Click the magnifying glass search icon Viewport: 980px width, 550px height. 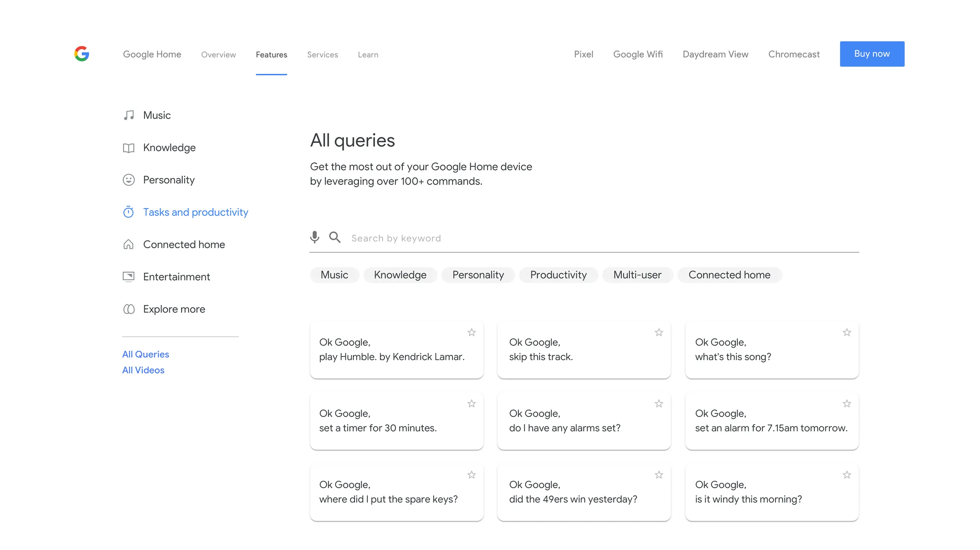(x=335, y=237)
